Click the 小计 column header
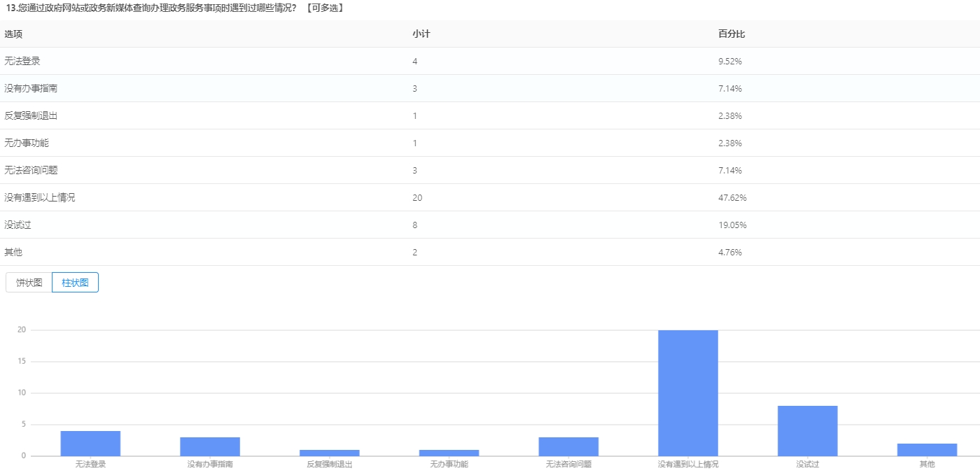 (421, 34)
